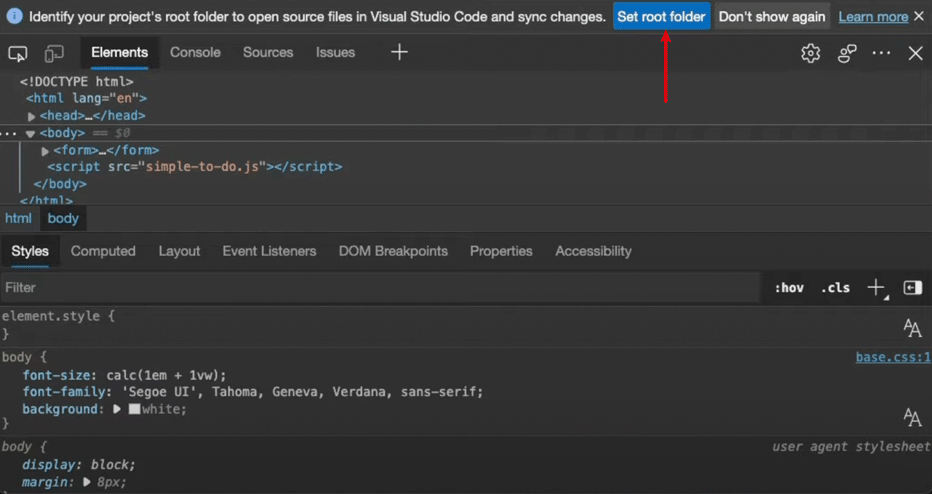Expand the margin shorthand property
The height and width of the screenshot is (494, 932).
tap(87, 482)
